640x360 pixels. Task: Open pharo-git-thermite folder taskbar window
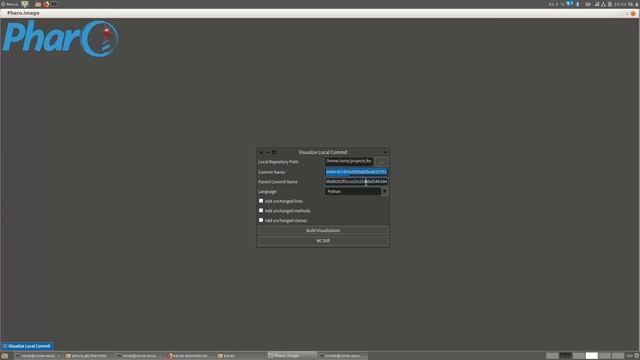click(x=89, y=356)
